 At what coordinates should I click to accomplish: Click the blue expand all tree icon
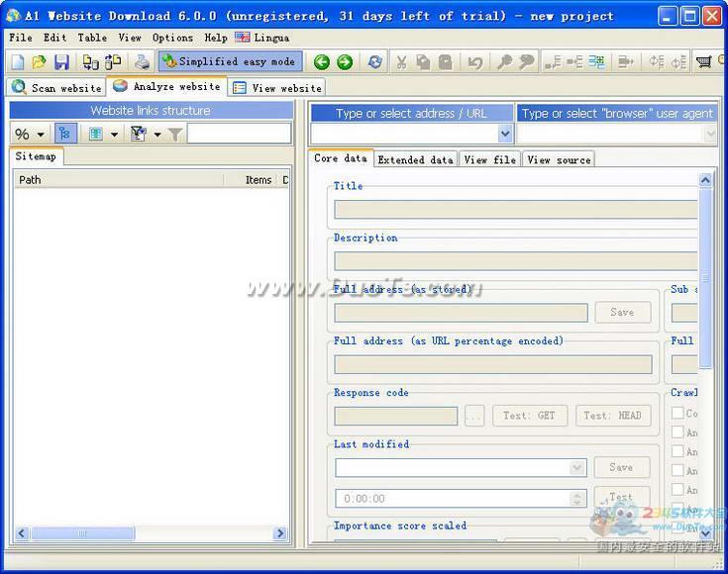(x=596, y=61)
